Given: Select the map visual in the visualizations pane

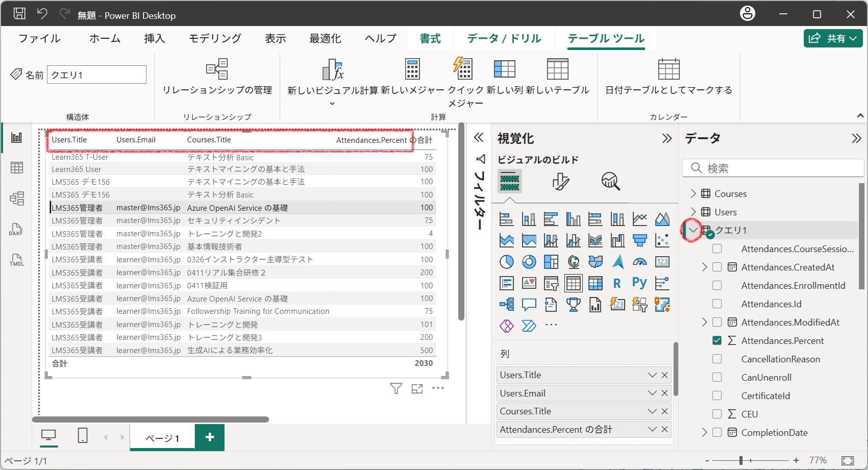Looking at the screenshot, I should 574,262.
